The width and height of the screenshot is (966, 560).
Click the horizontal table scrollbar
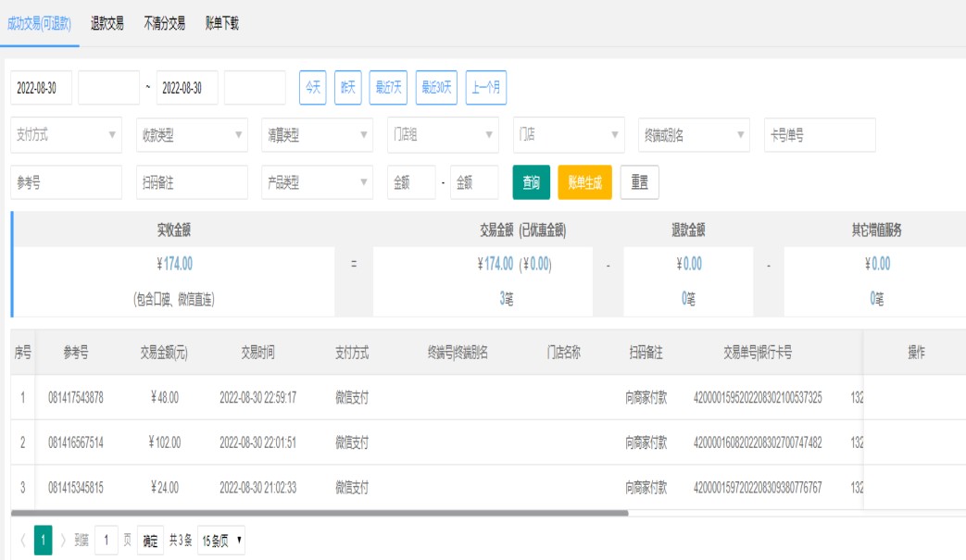point(320,512)
